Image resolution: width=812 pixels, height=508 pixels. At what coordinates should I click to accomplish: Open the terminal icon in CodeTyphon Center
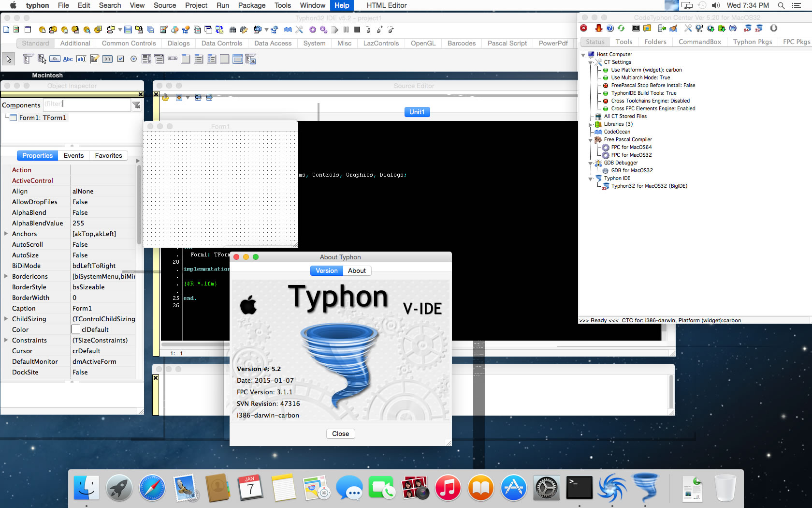point(636,28)
